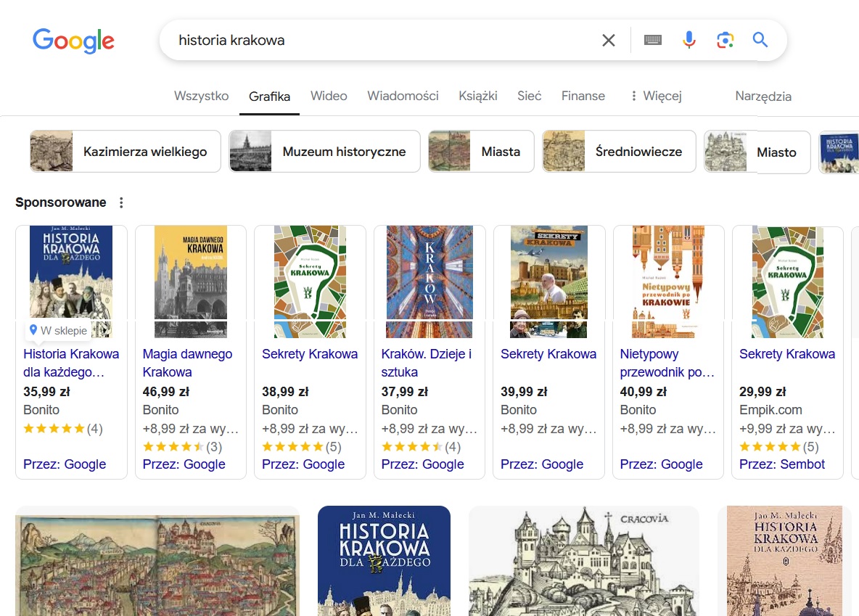
Task: Click the 'W sklepie' location pin badge
Action: click(x=58, y=330)
